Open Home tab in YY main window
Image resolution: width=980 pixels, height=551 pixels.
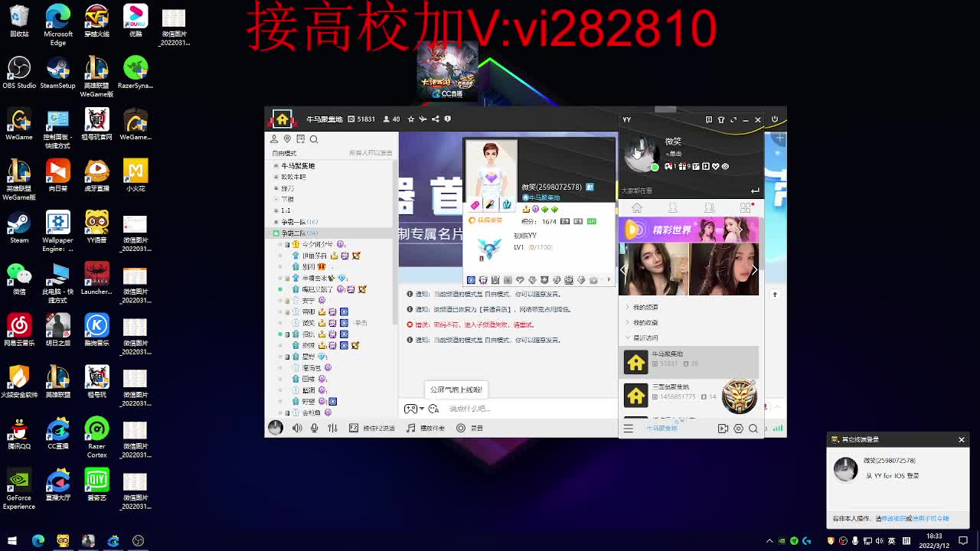coord(636,208)
